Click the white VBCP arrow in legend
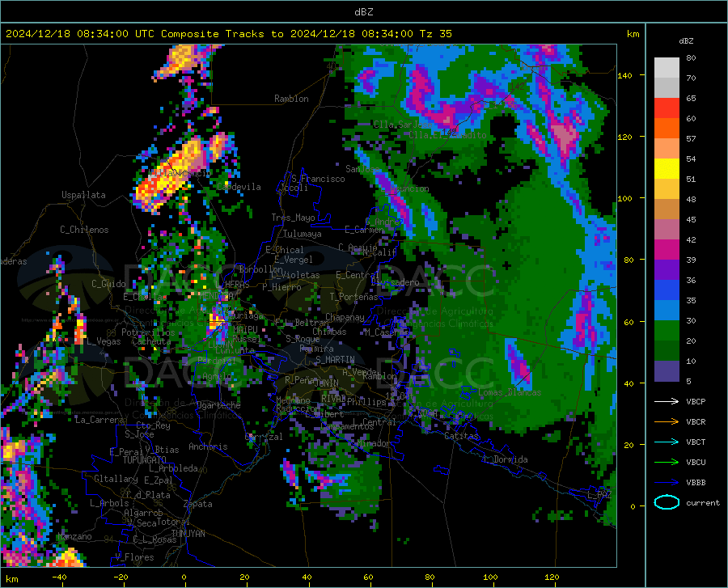Image resolution: width=728 pixels, height=588 pixels. tap(667, 401)
